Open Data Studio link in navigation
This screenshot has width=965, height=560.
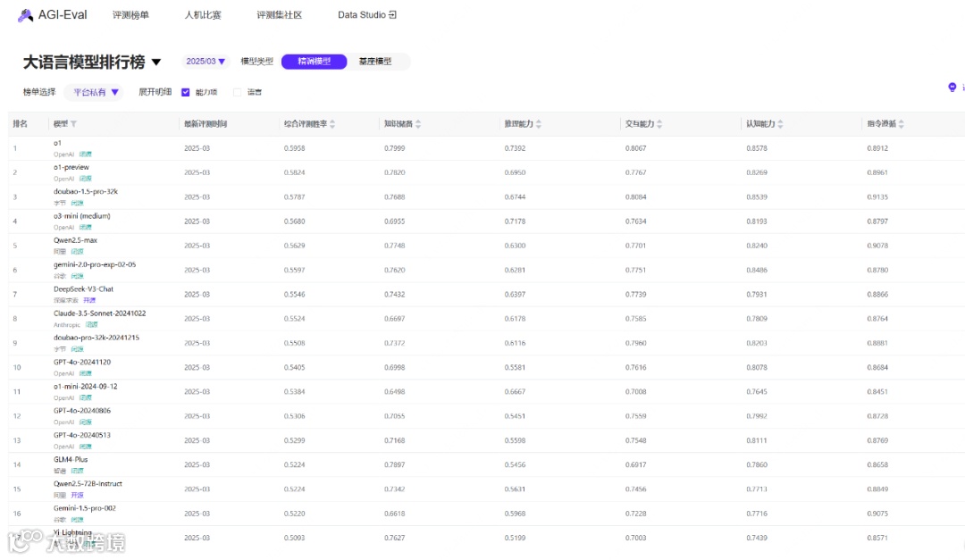click(367, 15)
